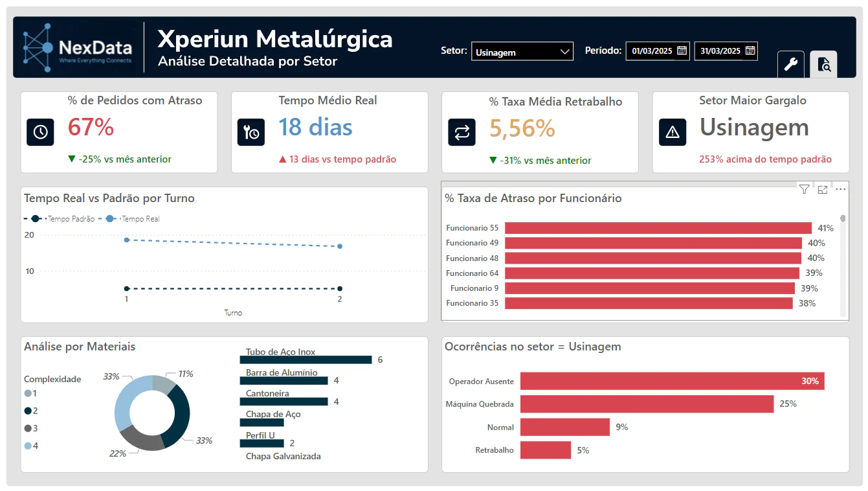
Task: Click the end date field 31/03/2025
Action: coord(726,51)
